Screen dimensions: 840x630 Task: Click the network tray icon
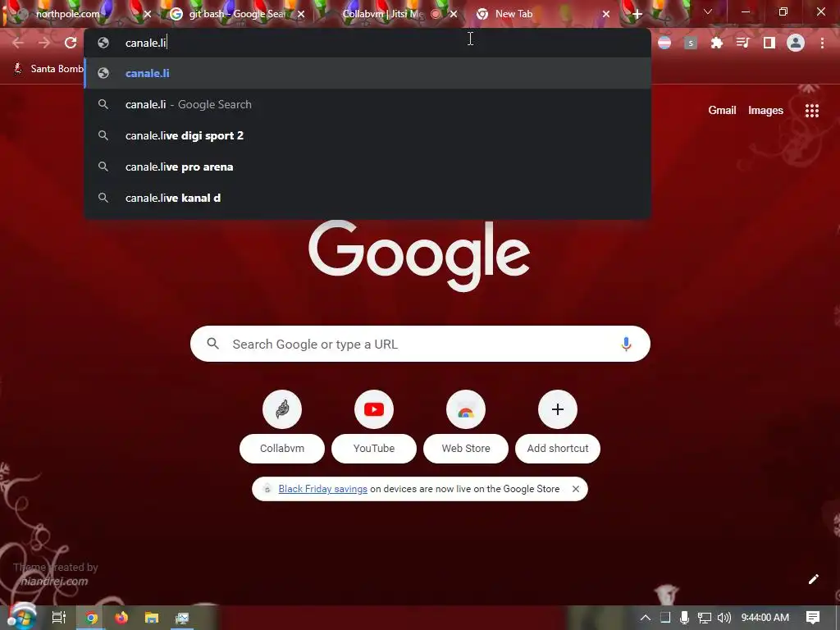click(704, 618)
